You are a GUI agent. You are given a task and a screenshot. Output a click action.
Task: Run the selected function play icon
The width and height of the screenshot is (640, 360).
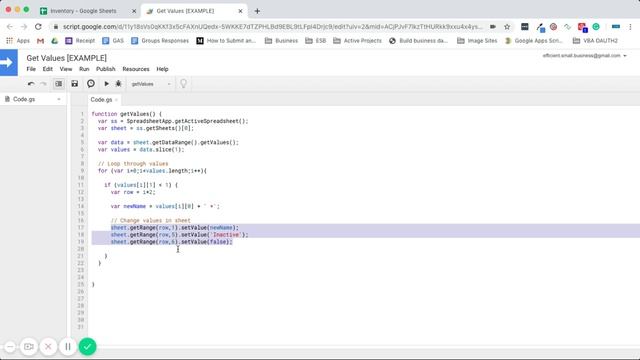pyautogui.click(x=106, y=84)
